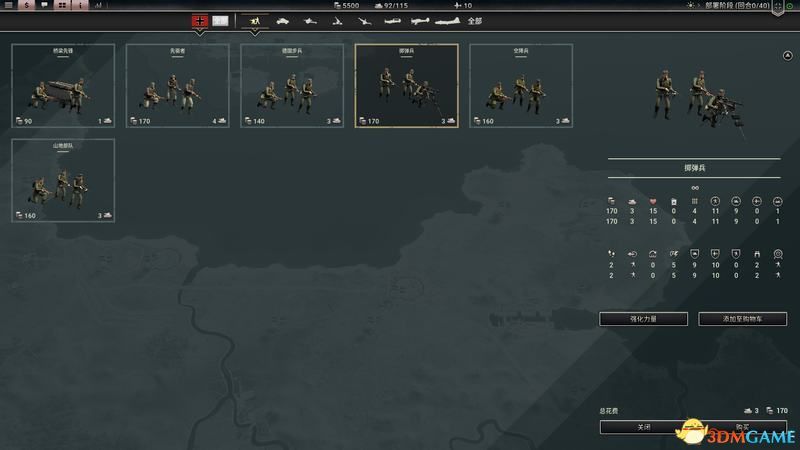This screenshot has width=800, height=450.
Task: Select the 山地部队 unit card
Action: coord(63,180)
